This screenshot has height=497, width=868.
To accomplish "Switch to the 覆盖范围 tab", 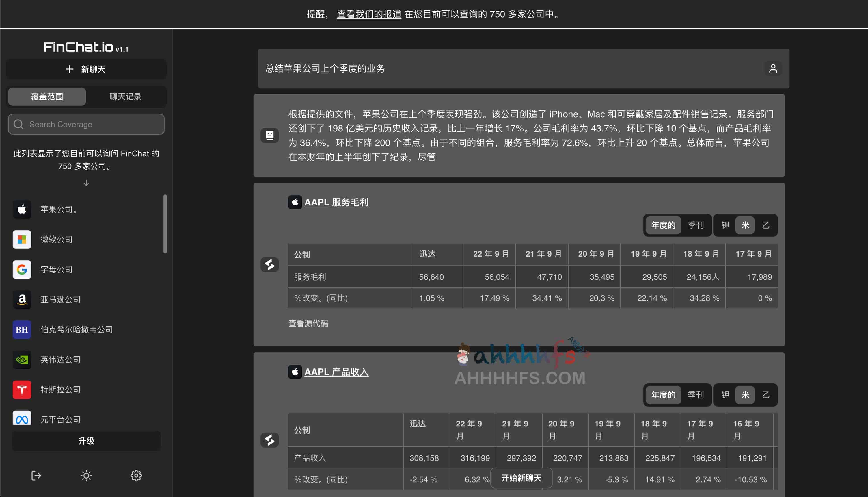I will [47, 97].
